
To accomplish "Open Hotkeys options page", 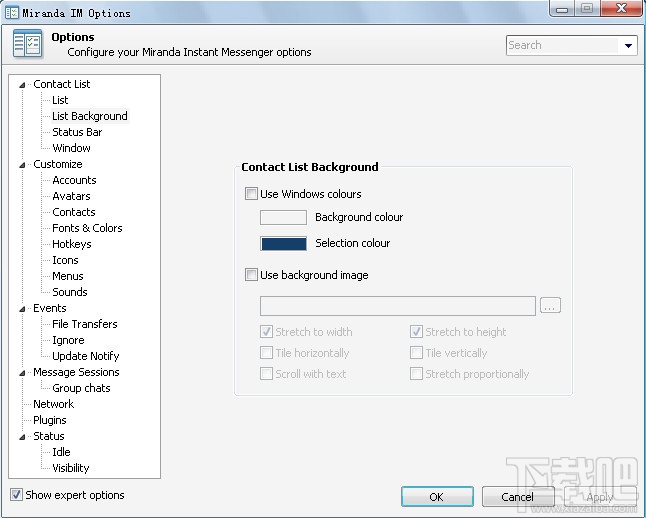I will [x=72, y=244].
